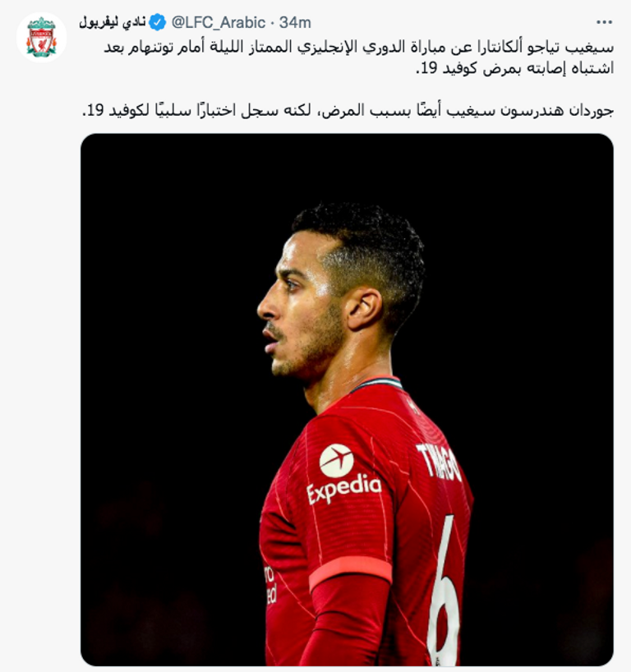The height and width of the screenshot is (672, 631).
Task: Click the line ending with كوفيد 19 about اشتباه
Action: point(515,68)
